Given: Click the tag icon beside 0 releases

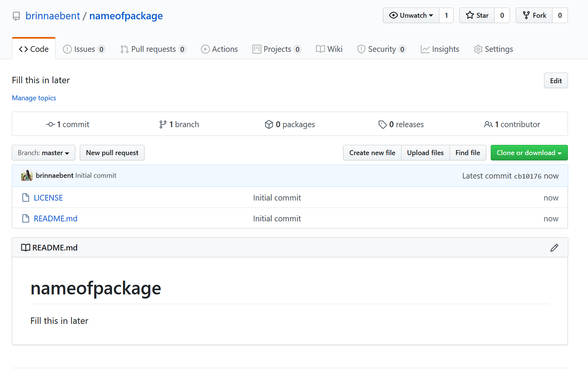Looking at the screenshot, I should point(383,124).
